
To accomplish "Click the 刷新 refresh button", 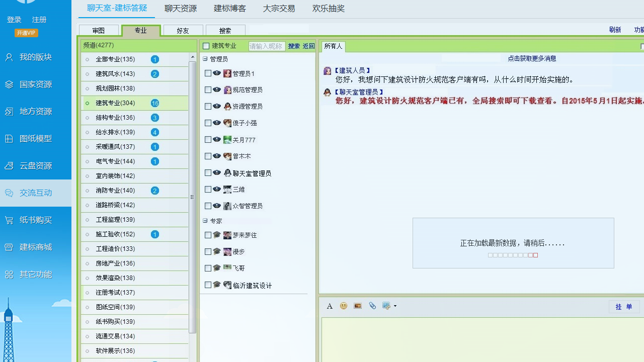I will pyautogui.click(x=615, y=30).
